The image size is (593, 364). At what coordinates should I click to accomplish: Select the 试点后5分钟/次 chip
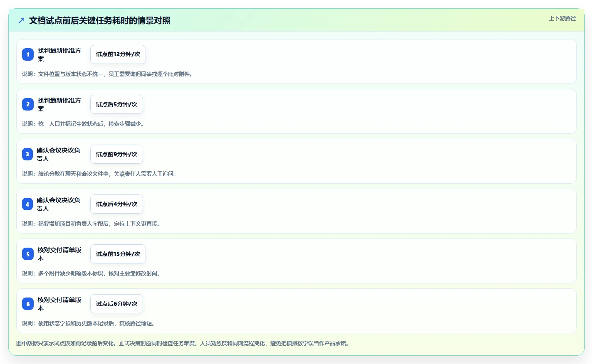(x=116, y=104)
